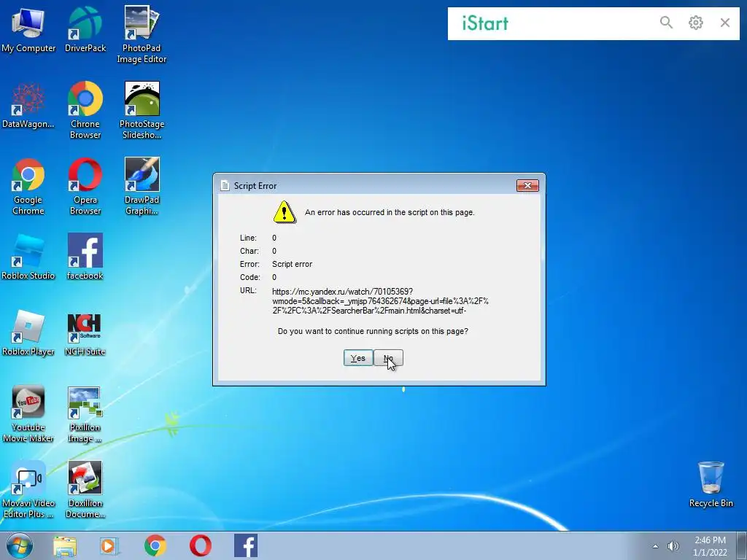This screenshot has width=747, height=560.
Task: Click the yandex URL text in dialog
Action: point(380,301)
